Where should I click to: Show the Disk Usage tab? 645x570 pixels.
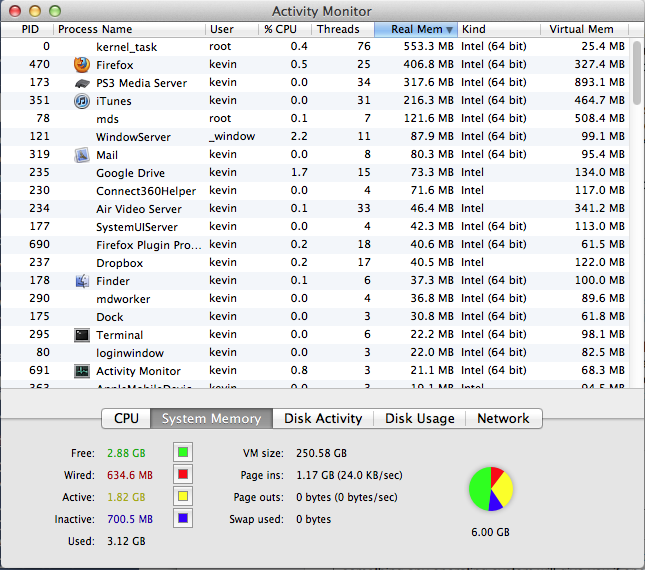[x=420, y=418]
